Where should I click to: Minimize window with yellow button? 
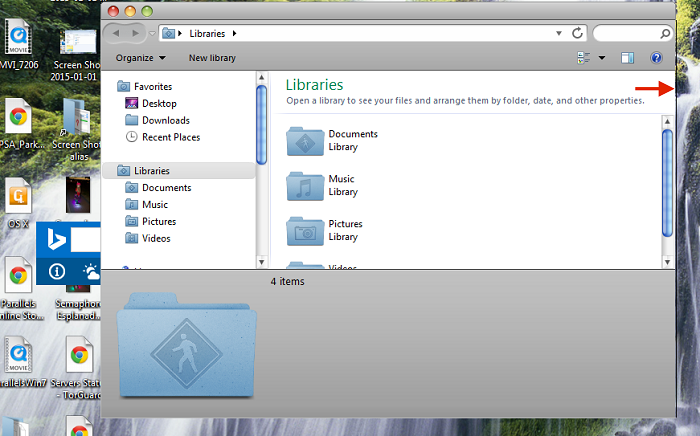[130, 11]
